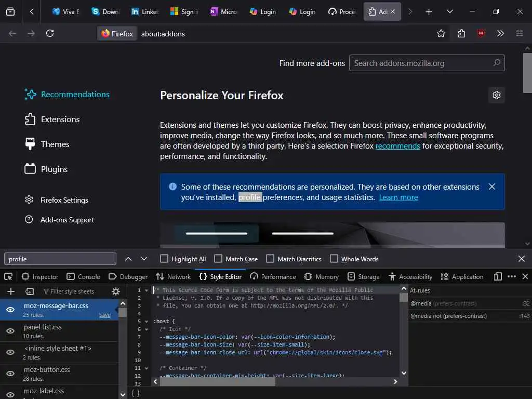The height and width of the screenshot is (399, 532).
Task: Bookmark this page with the star icon
Action: pyautogui.click(x=441, y=33)
